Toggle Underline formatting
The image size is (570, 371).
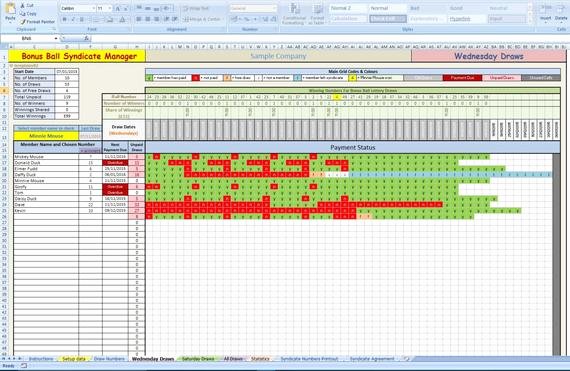click(x=81, y=19)
